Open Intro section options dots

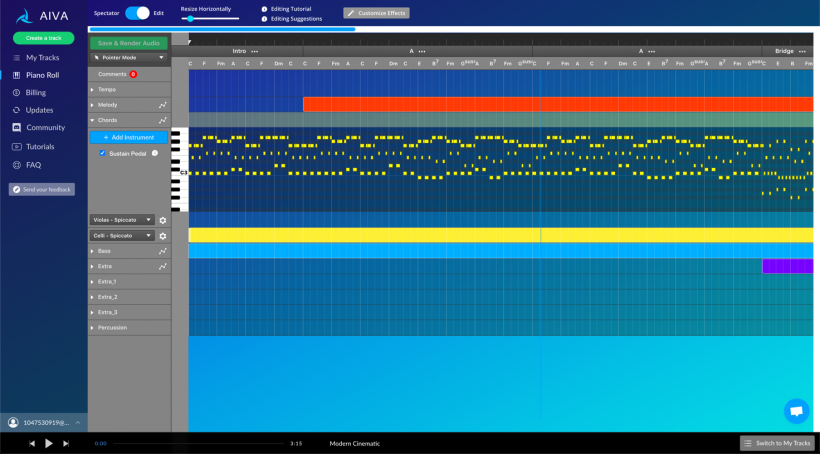(255, 51)
